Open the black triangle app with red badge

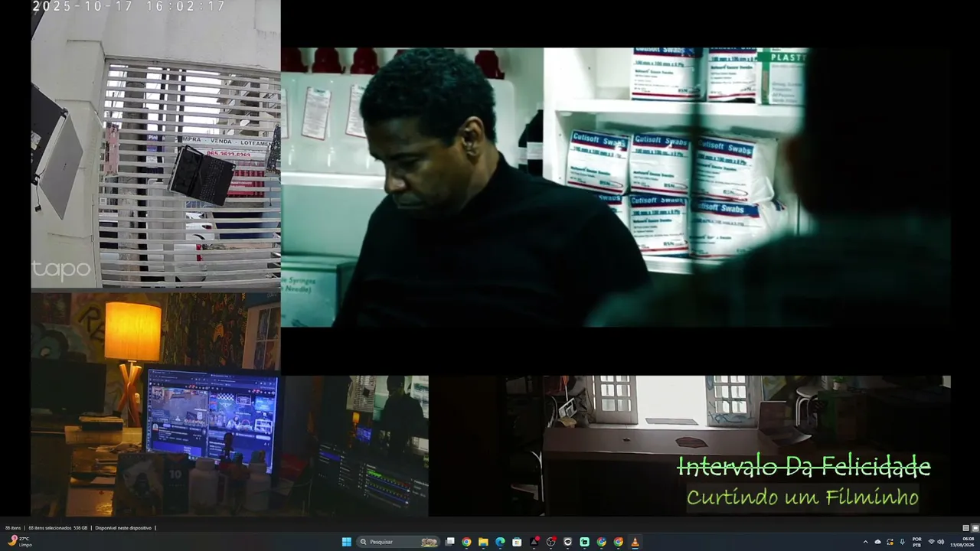pyautogui.click(x=534, y=542)
